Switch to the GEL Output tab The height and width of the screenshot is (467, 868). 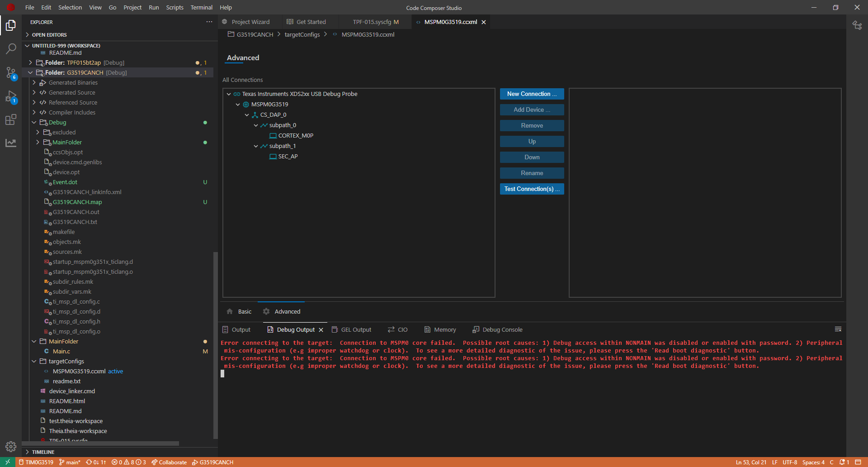point(355,330)
